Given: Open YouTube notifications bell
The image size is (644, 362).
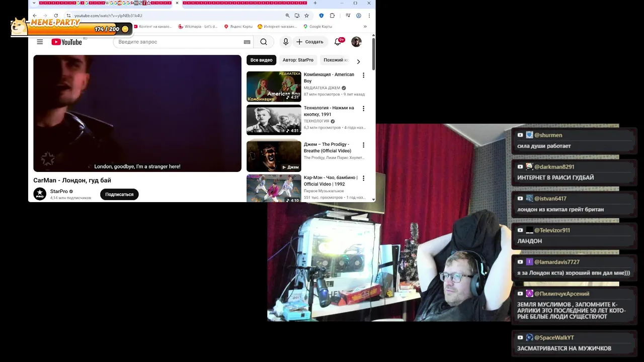Looking at the screenshot, I should tap(338, 42).
